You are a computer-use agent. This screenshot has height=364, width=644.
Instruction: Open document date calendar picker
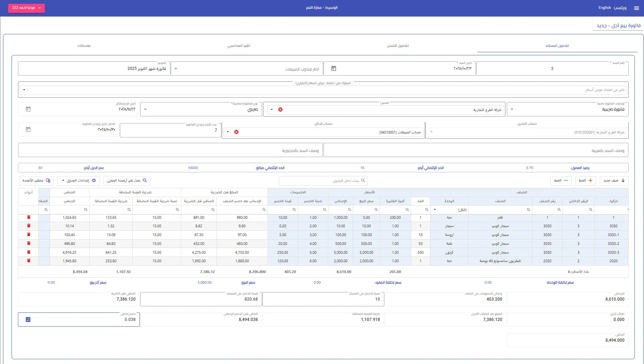pos(333,69)
